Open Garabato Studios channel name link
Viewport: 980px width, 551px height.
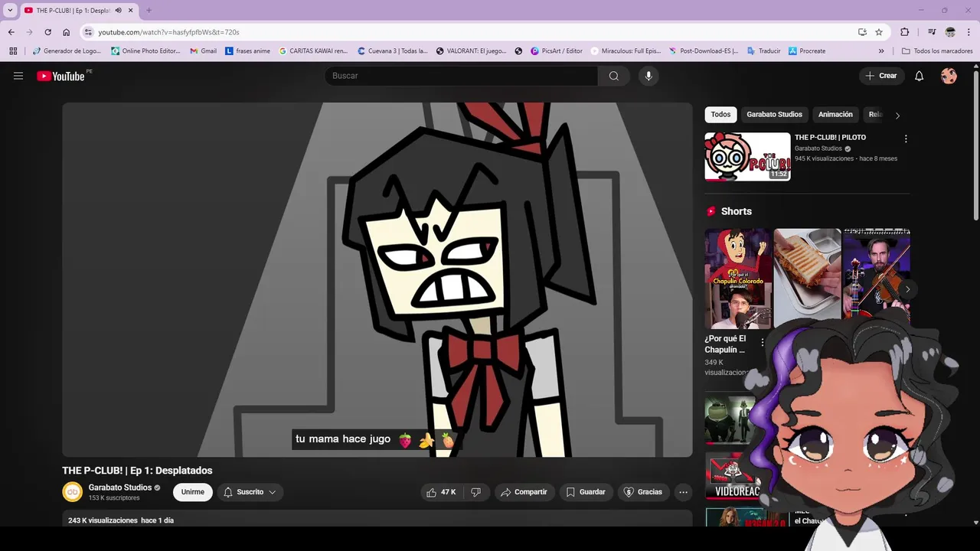[120, 487]
